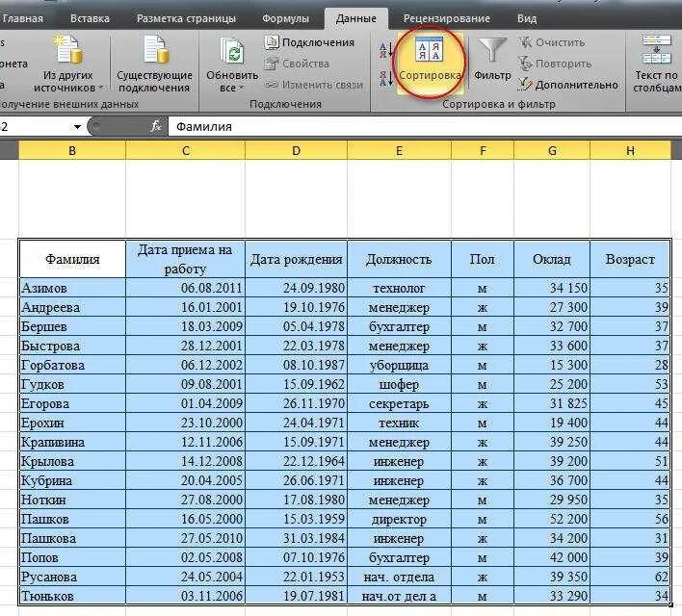
Task: Select column C header
Action: [186, 150]
